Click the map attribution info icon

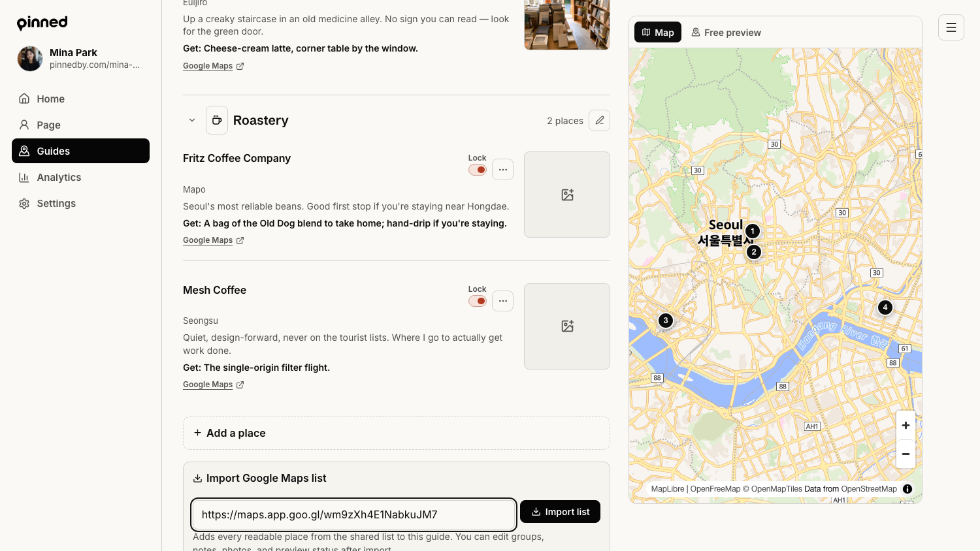tap(907, 489)
